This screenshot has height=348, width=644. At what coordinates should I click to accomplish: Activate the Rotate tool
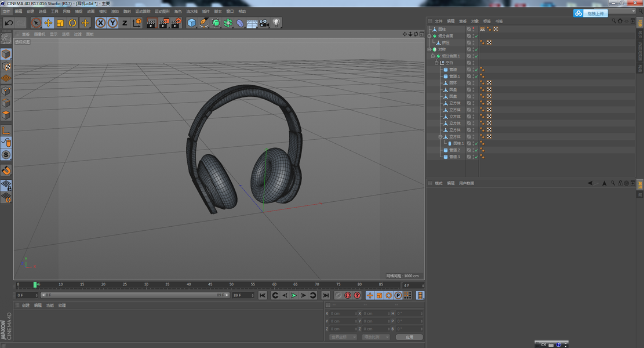(x=72, y=23)
